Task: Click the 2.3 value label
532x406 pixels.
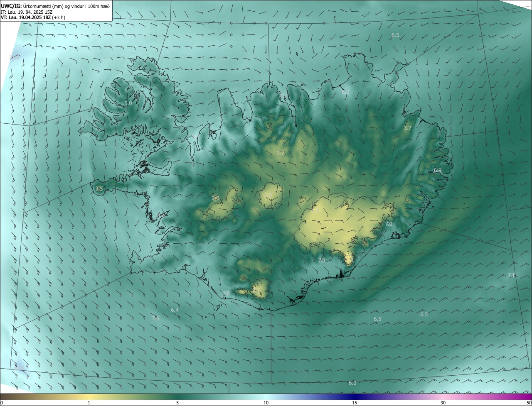Action: 216,198
